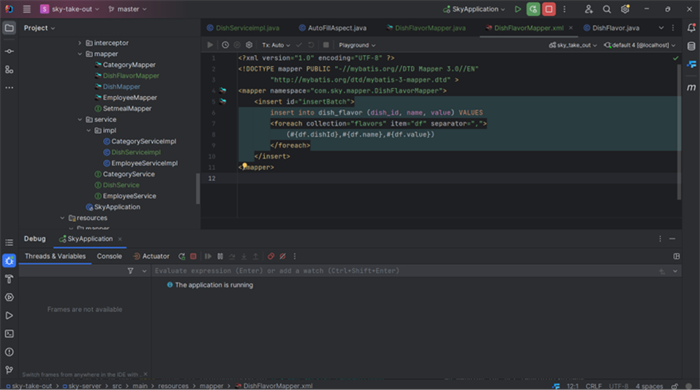The image size is (700, 390).
Task: Switch to DishFlavor.java tab
Action: [611, 28]
